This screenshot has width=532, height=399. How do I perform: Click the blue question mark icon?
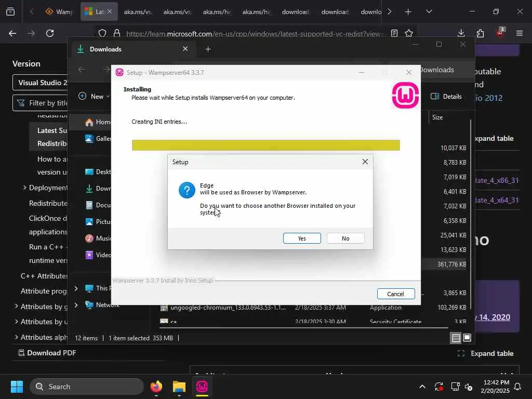coord(187,190)
